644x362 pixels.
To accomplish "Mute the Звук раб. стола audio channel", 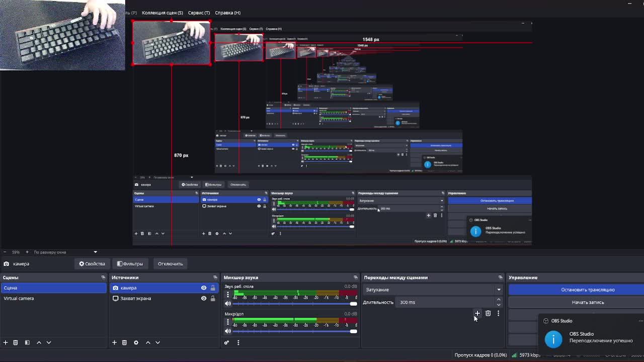I will point(228,304).
